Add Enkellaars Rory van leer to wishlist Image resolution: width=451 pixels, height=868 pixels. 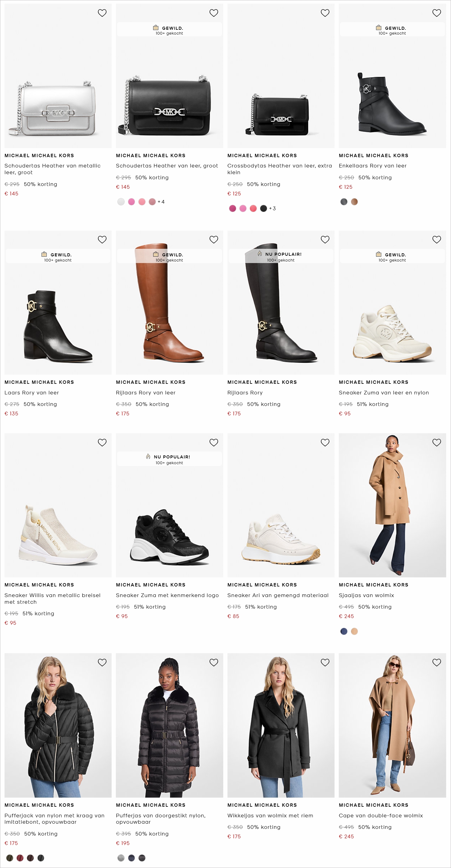[x=436, y=13]
